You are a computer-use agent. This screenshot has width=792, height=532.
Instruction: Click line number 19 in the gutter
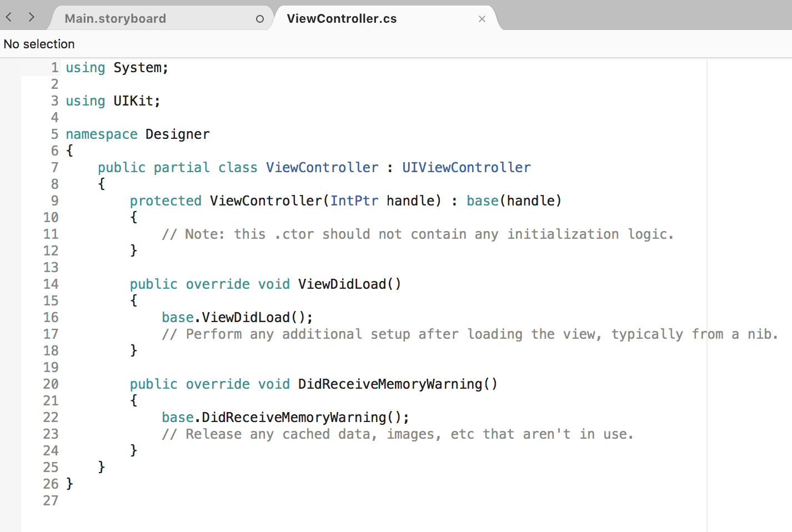[x=51, y=368]
